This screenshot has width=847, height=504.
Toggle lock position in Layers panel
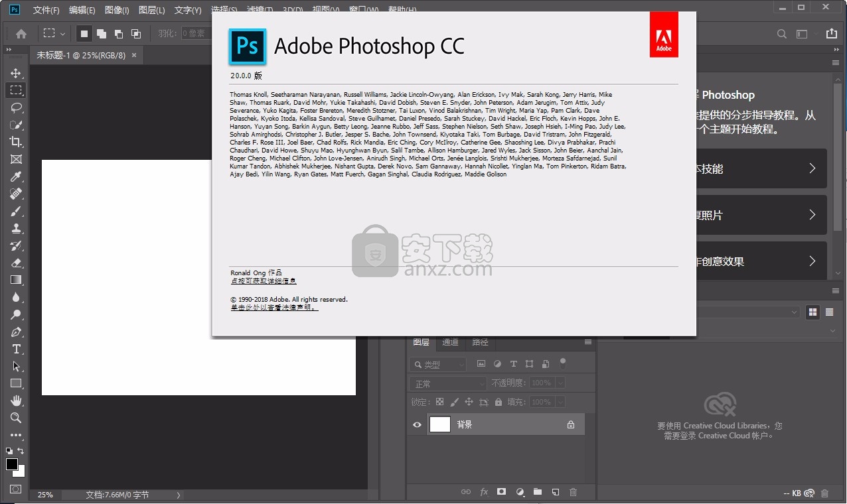click(469, 402)
